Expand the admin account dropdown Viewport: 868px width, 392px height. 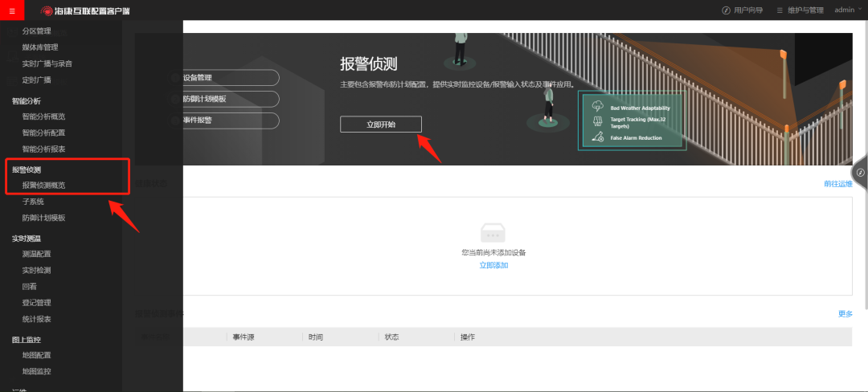click(x=848, y=10)
